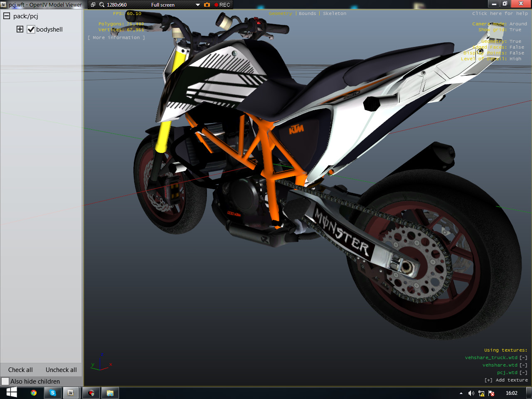This screenshot has height=399, width=532.
Task: Open File Explorer from taskbar
Action: (x=110, y=393)
